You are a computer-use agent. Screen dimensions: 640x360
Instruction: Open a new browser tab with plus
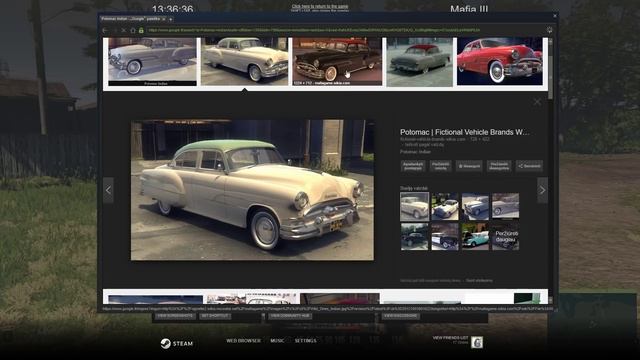click(171, 19)
